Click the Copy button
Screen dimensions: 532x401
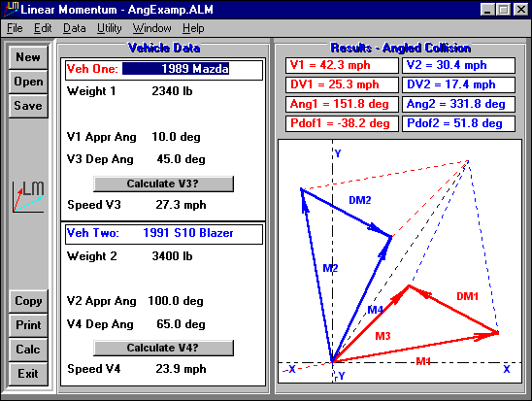(28, 301)
